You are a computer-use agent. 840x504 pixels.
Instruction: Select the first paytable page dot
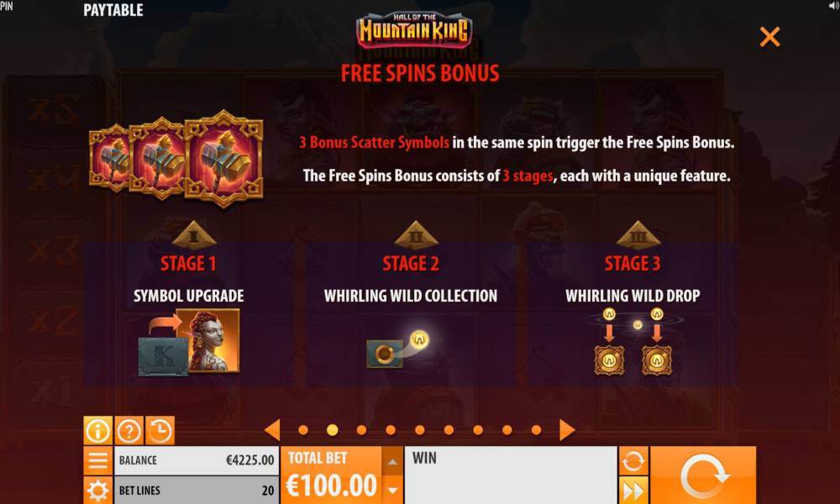[303, 430]
